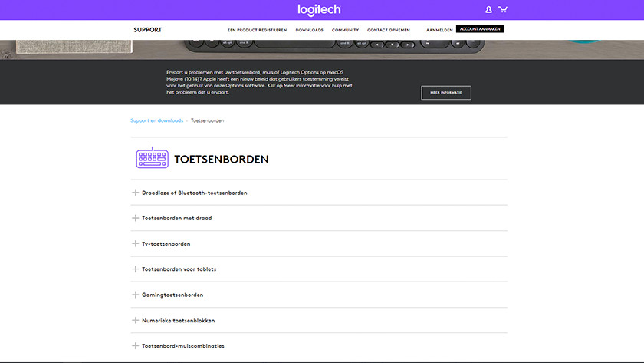Click plus icon beside Toetsenborden met draad

click(x=136, y=218)
